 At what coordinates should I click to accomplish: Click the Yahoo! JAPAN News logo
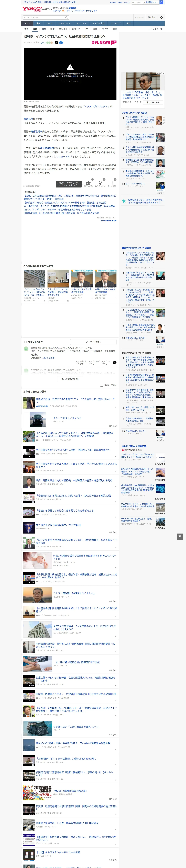click(37, 9)
